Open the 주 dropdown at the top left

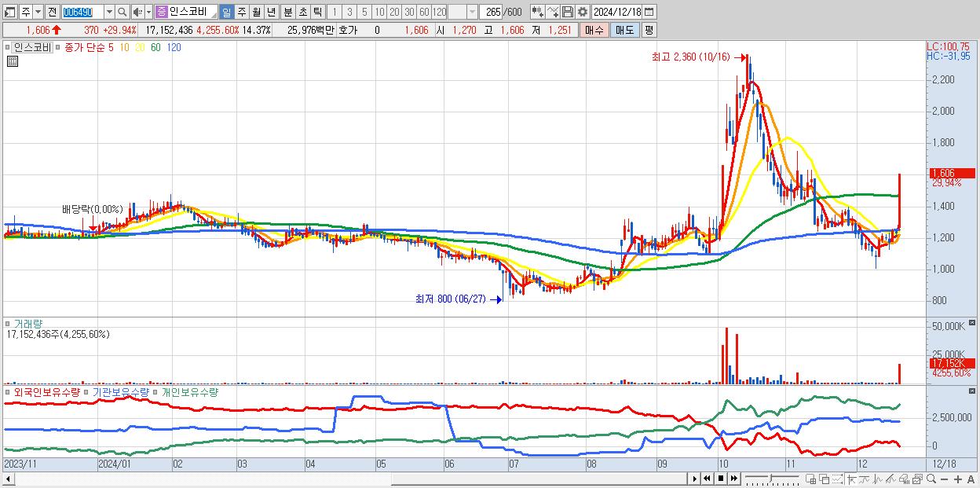[38, 12]
